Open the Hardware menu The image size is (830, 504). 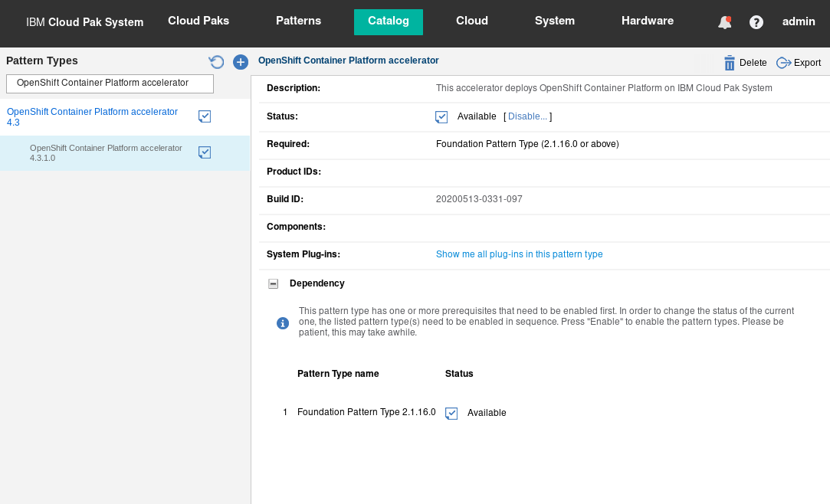648,21
